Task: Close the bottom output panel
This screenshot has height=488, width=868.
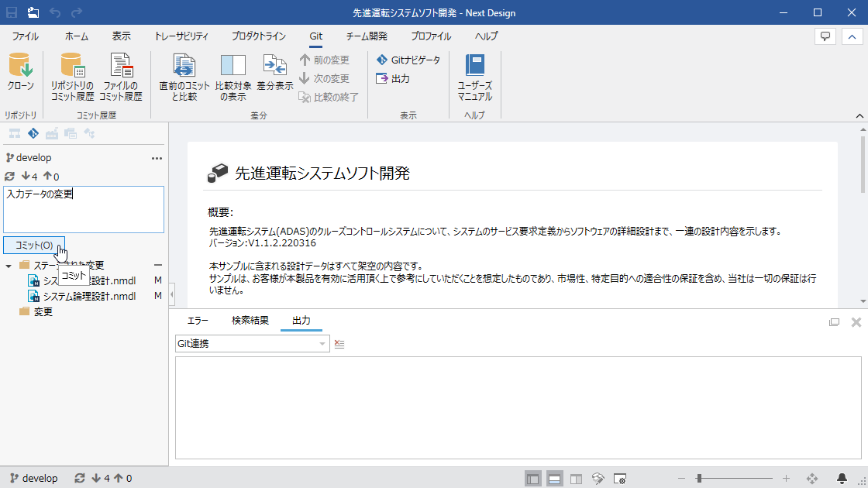Action: (x=856, y=322)
